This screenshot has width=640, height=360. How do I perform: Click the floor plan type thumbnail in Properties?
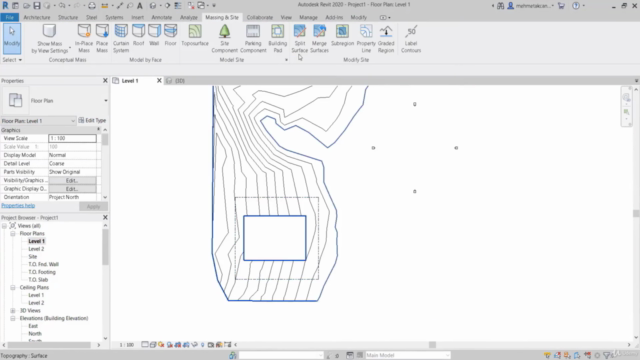[16, 100]
